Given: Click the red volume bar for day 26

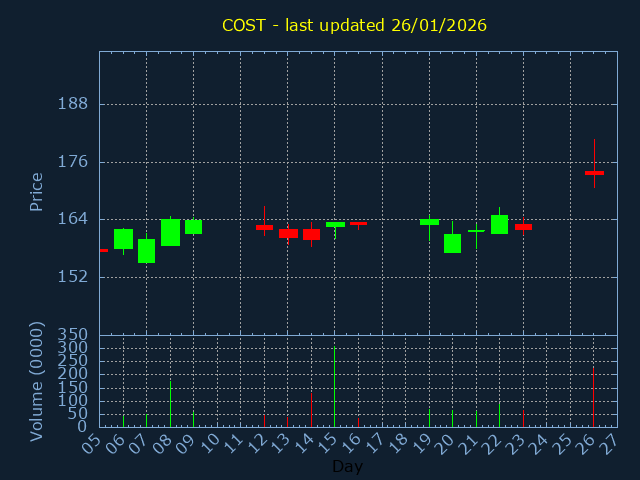Looking at the screenshot, I should tap(593, 397).
